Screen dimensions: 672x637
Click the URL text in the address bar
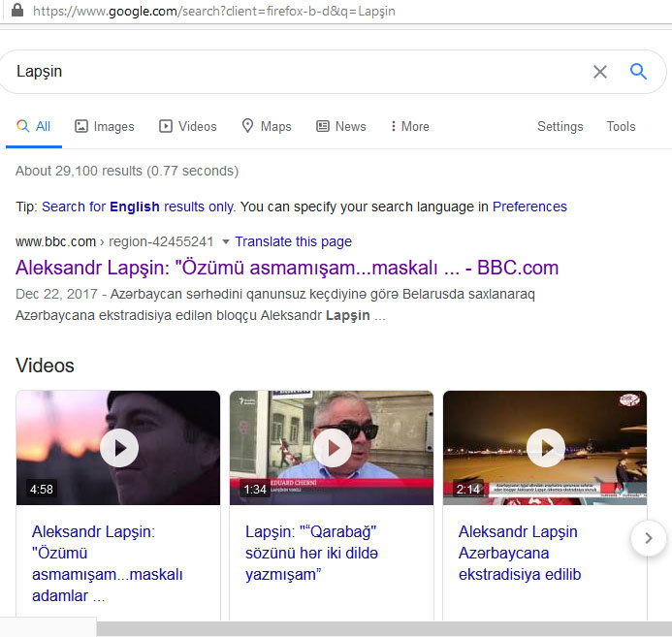tap(214, 11)
